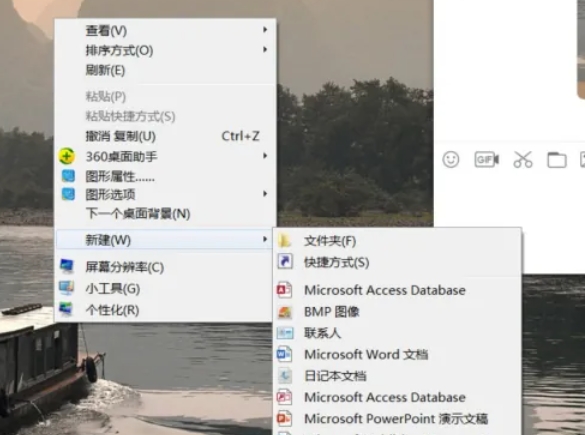
Task: Click the blue icon beside 图形选项
Action: [x=68, y=194]
